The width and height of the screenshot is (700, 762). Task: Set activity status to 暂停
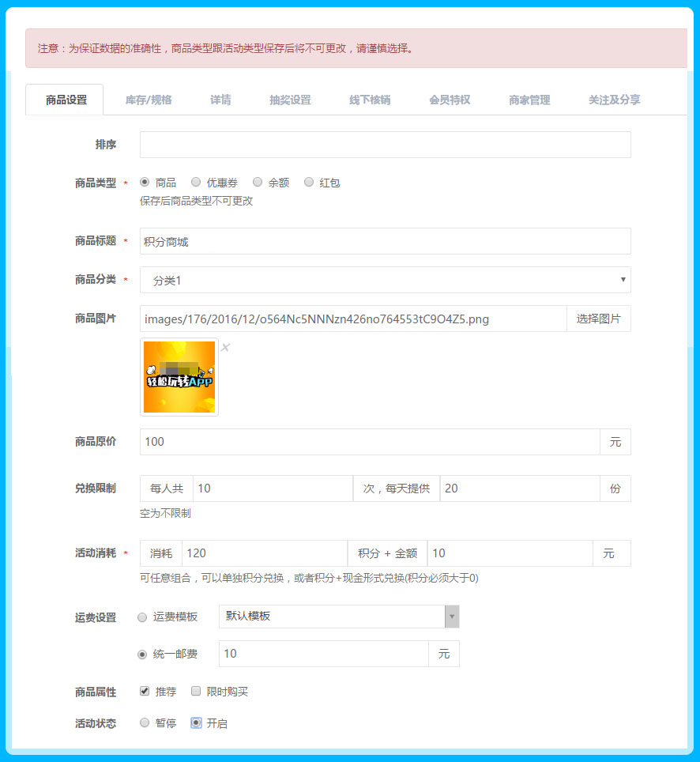145,722
